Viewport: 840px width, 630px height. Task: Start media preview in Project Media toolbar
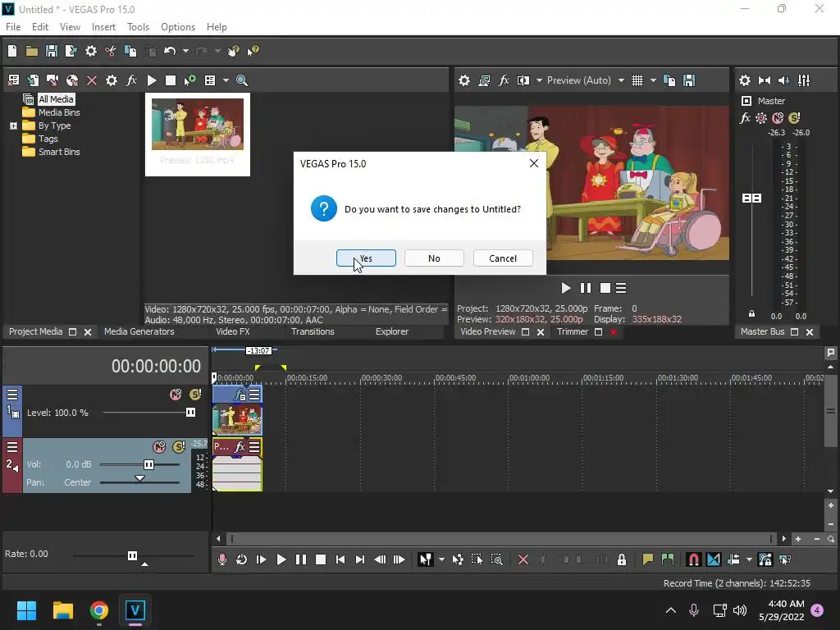click(152, 80)
